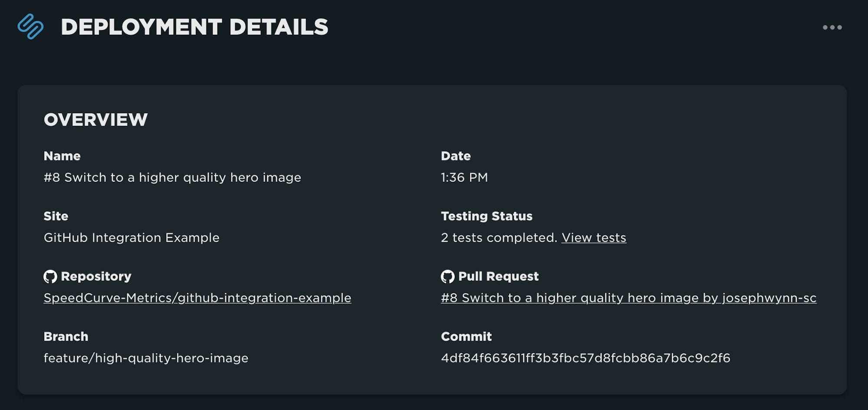Click the "2 tests completed" status text
Image resolution: width=868 pixels, height=410 pixels.
click(499, 238)
